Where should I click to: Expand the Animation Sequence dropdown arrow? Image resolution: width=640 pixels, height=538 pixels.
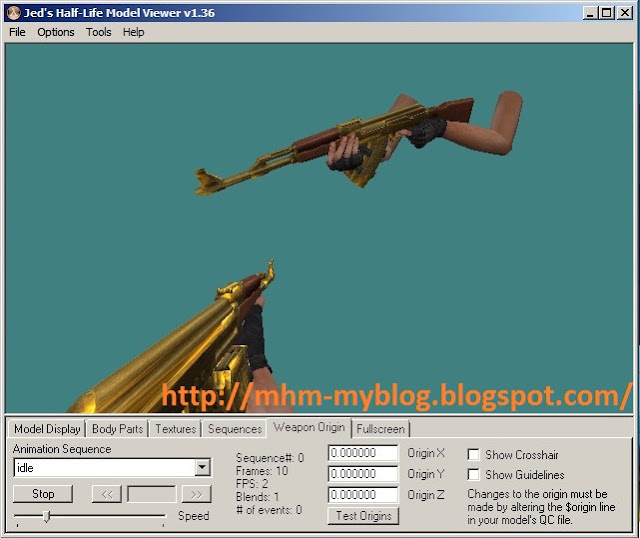[202, 467]
